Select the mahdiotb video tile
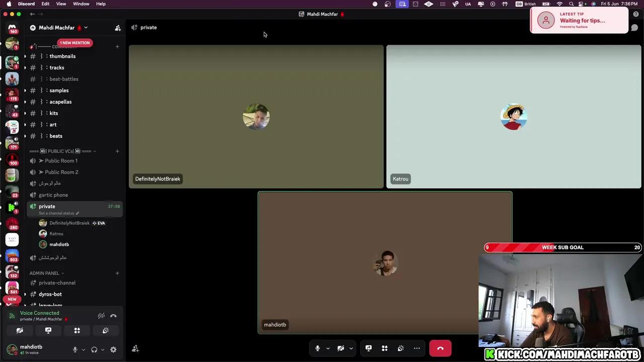 coord(385,262)
